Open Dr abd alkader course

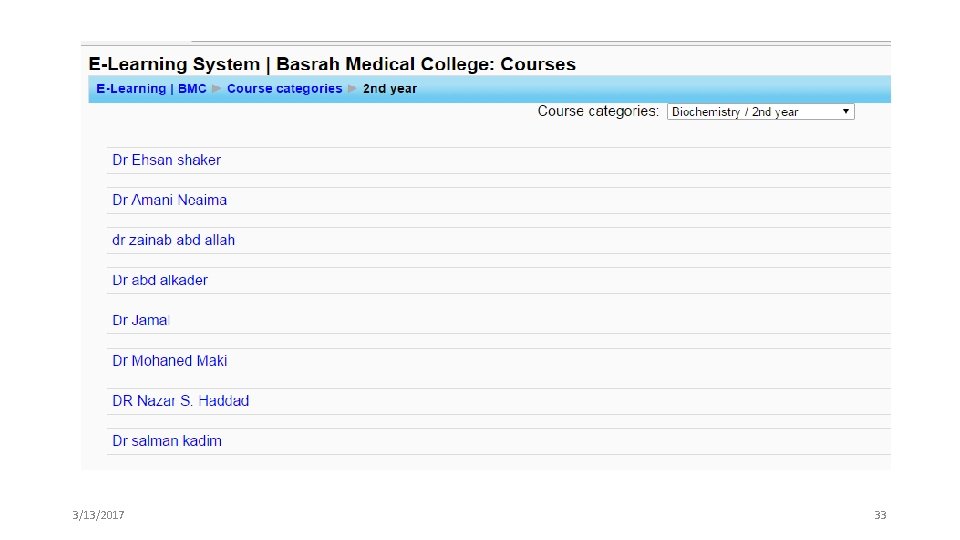160,280
